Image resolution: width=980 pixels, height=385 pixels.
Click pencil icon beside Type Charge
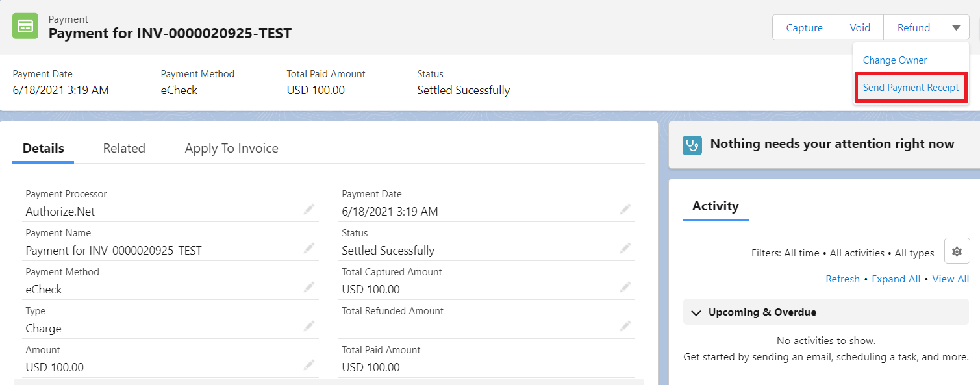[309, 326]
